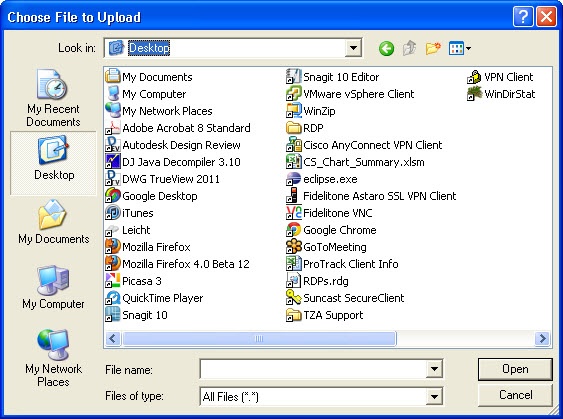The image size is (563, 419).
Task: Expand the File name history dropdown
Action: pos(434,369)
